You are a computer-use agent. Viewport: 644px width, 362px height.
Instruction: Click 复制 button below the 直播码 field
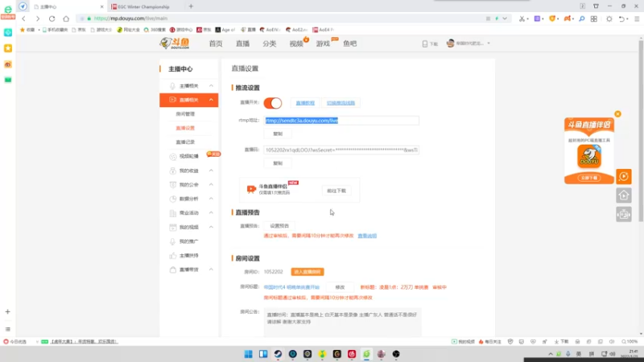click(278, 163)
